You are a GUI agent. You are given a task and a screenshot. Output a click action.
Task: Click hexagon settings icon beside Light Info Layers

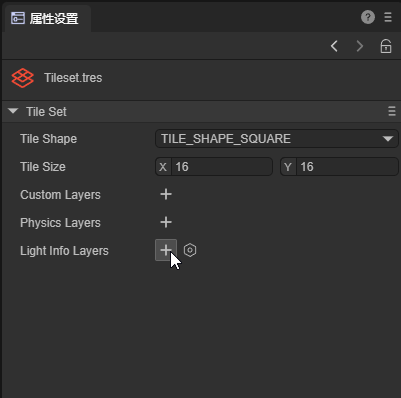click(190, 250)
